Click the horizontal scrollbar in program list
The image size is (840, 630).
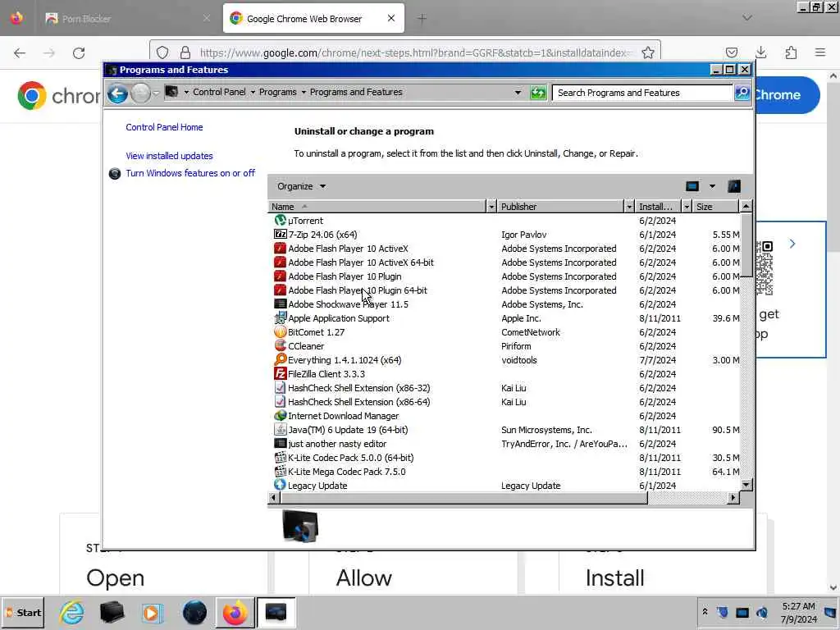(x=464, y=498)
